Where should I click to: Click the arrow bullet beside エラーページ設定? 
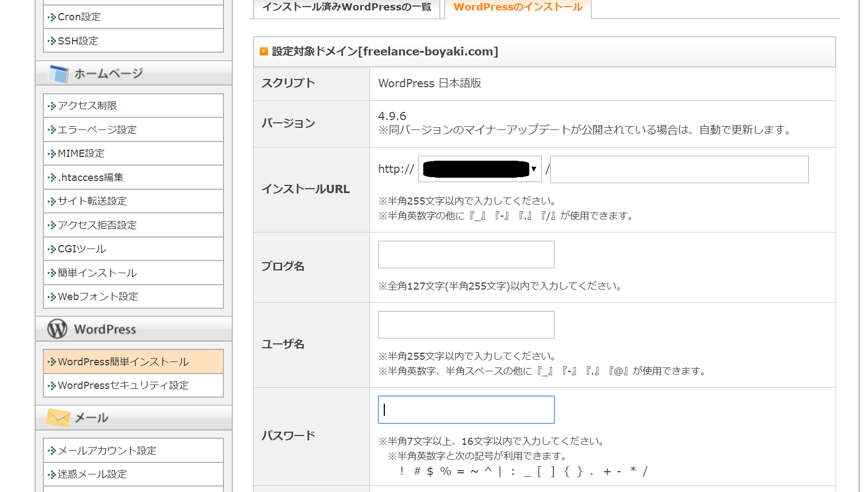[x=52, y=130]
